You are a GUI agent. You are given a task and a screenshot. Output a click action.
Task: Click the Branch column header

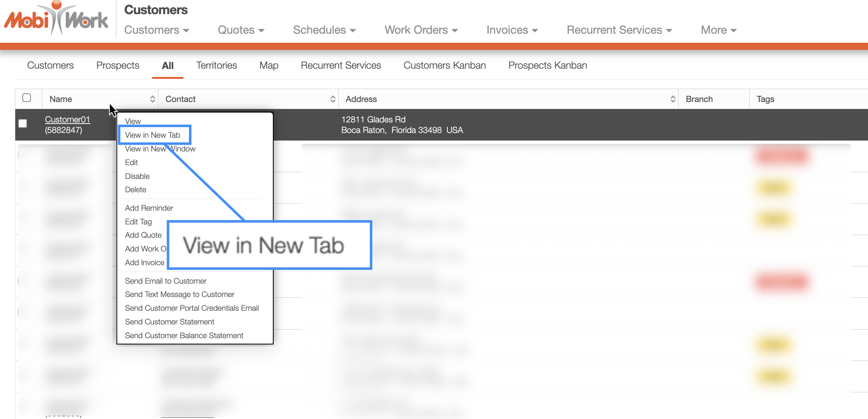[x=699, y=99]
